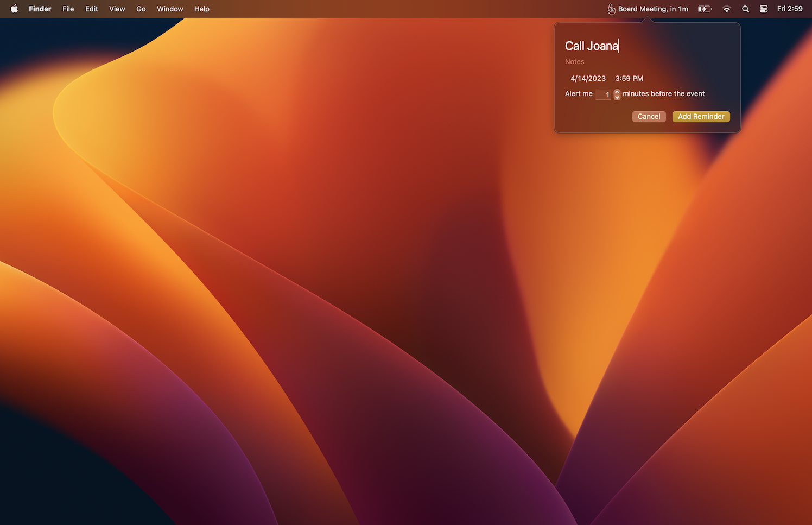
Task: Open Control Center from menu bar
Action: coord(764,9)
